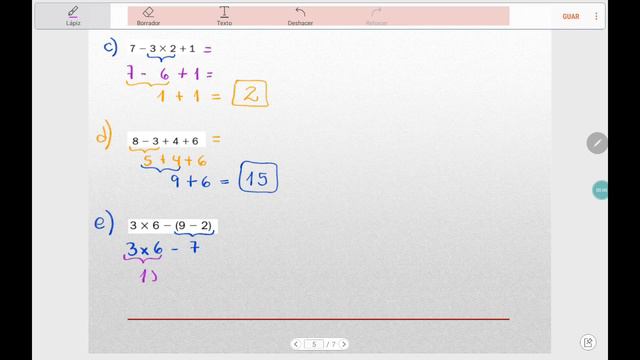Choose the Texto text tool
The height and width of the screenshot is (360, 640).
(x=224, y=16)
